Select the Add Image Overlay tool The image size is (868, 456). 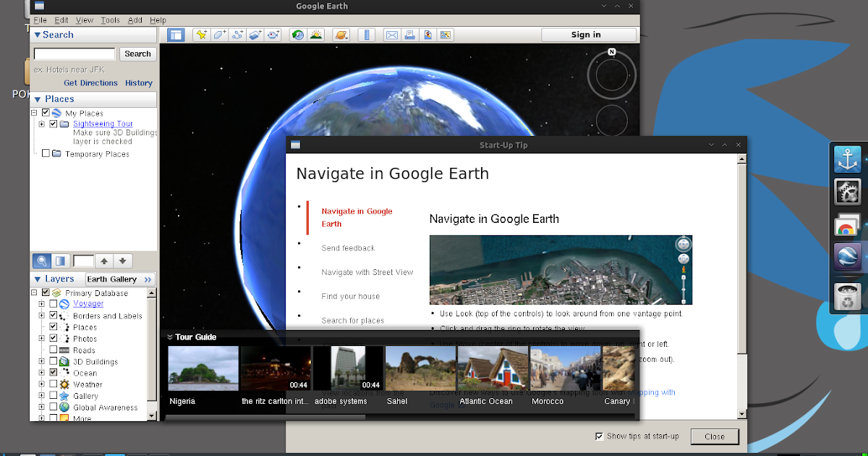pyautogui.click(x=255, y=35)
